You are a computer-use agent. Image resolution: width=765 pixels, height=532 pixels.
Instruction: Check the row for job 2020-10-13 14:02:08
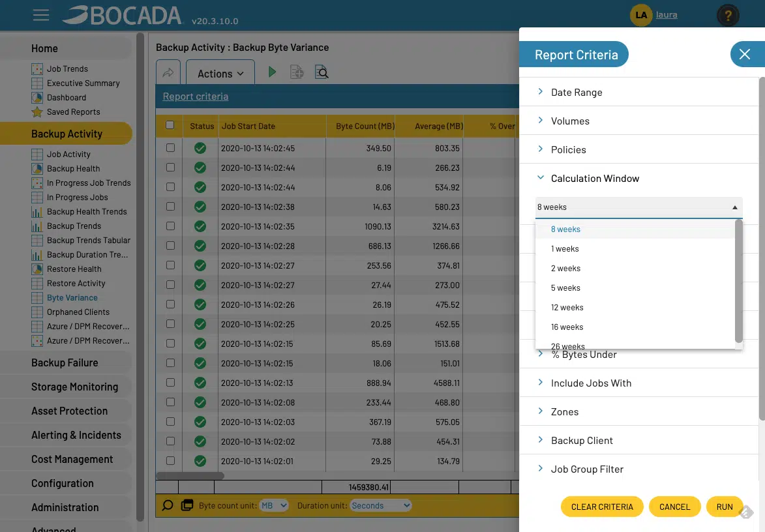point(170,402)
